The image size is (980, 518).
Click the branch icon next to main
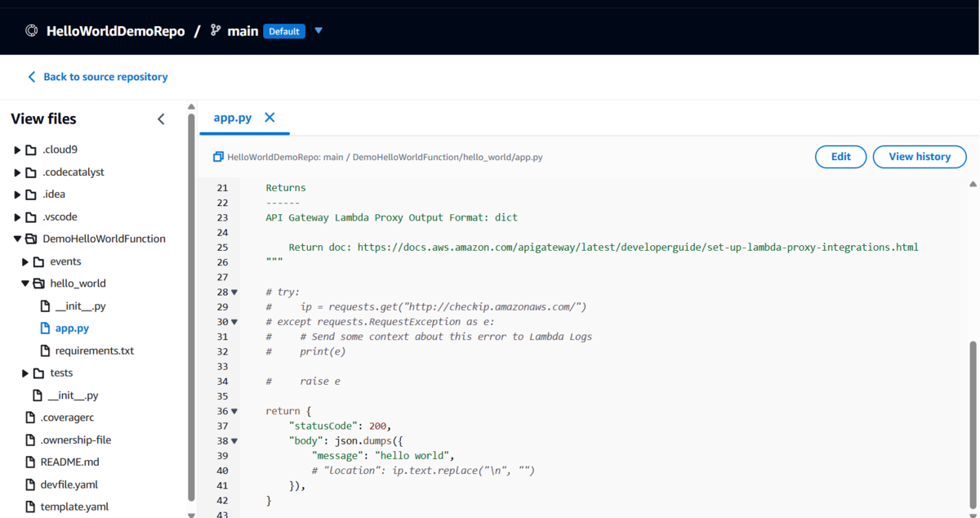pyautogui.click(x=216, y=30)
